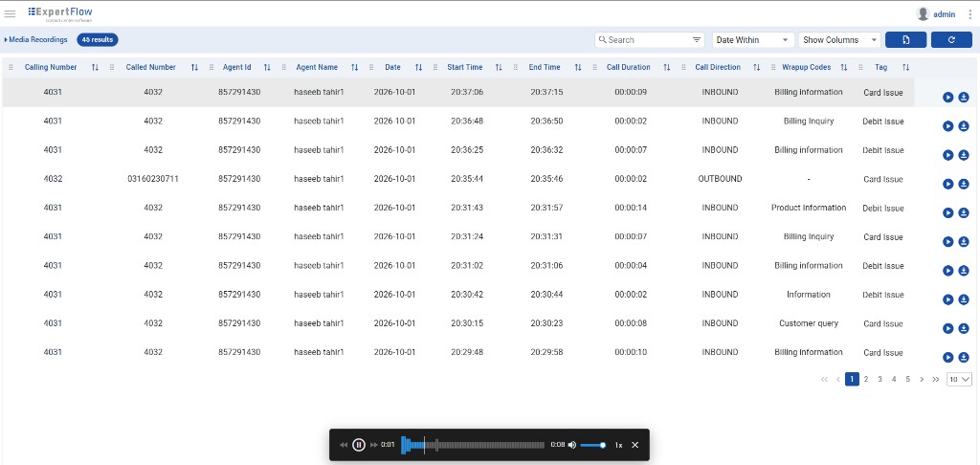Refresh the recordings list
Viewport: 980px width, 465px height.
(951, 40)
